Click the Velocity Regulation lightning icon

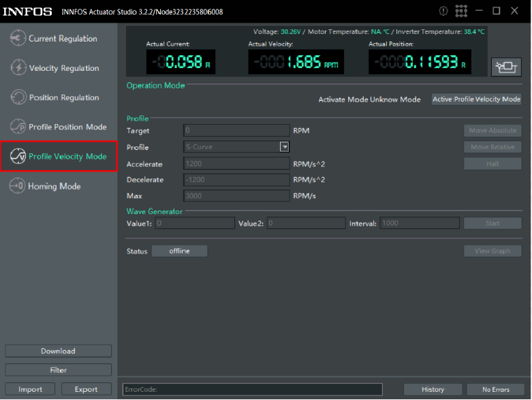click(x=18, y=68)
